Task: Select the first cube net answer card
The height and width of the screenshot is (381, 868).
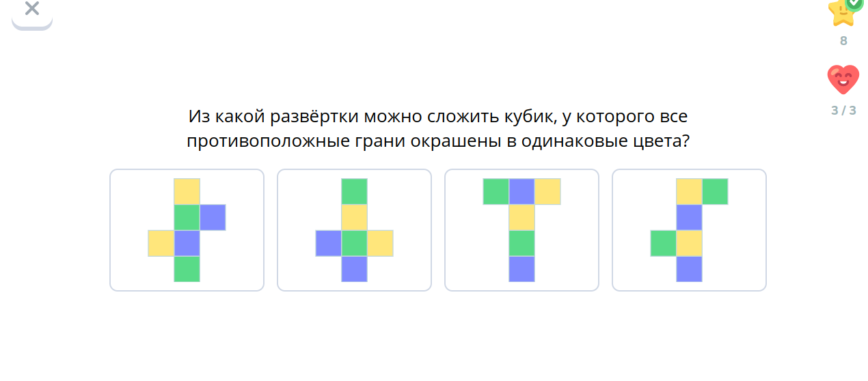Action: click(187, 230)
